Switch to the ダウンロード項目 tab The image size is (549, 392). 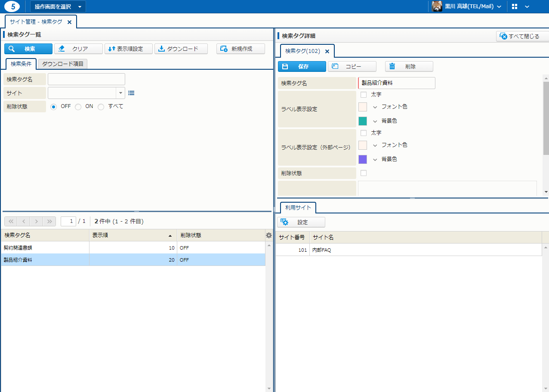pyautogui.click(x=63, y=64)
